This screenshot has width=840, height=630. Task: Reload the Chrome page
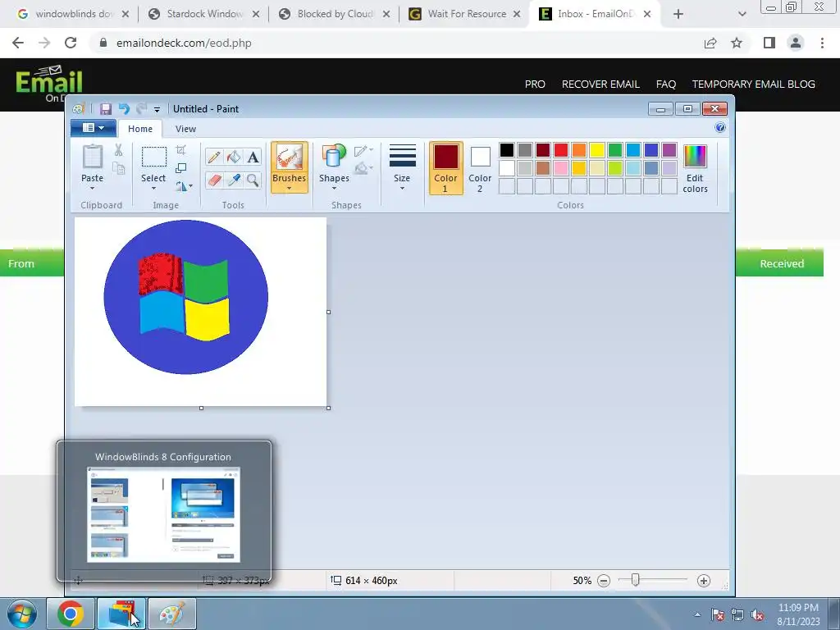click(71, 43)
